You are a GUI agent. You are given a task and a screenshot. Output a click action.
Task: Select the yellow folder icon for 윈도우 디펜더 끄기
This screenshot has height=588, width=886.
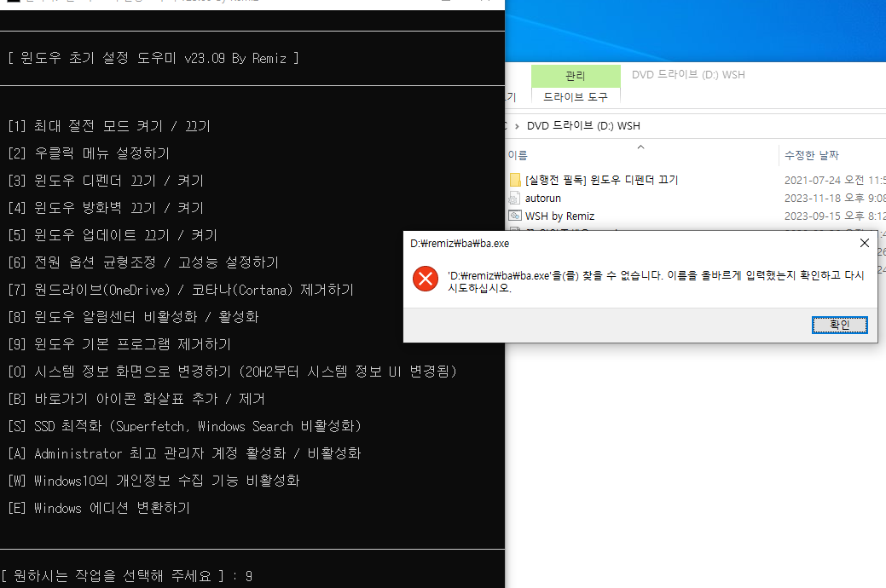[x=515, y=180]
